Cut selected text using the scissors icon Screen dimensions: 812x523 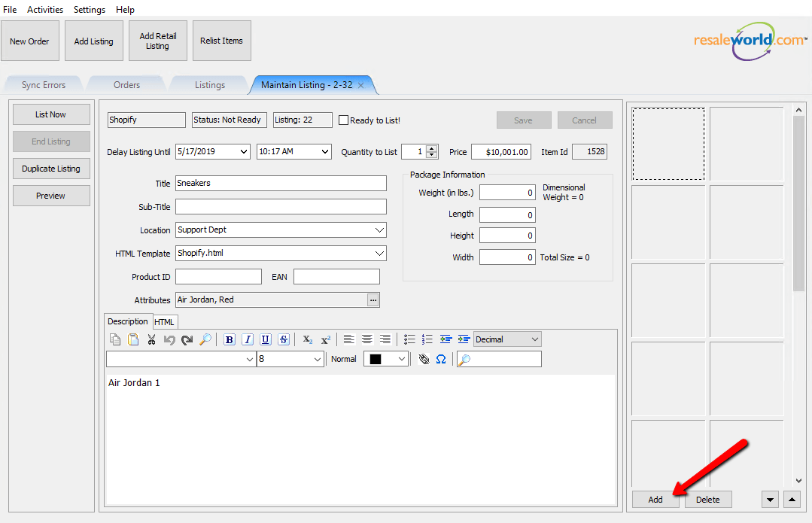coord(151,339)
